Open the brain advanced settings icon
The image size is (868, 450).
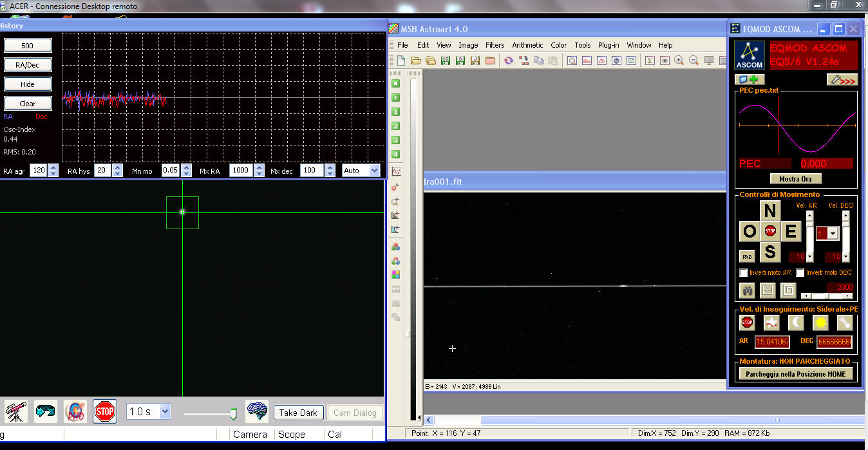(257, 411)
